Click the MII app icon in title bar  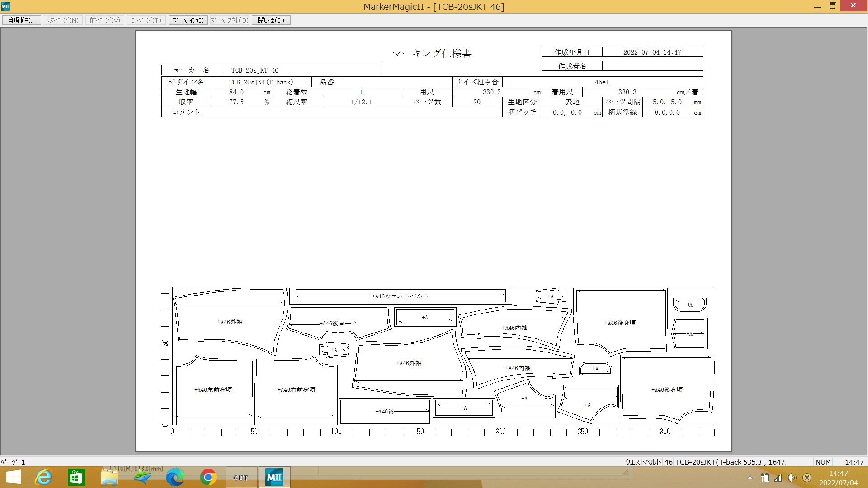click(x=5, y=6)
